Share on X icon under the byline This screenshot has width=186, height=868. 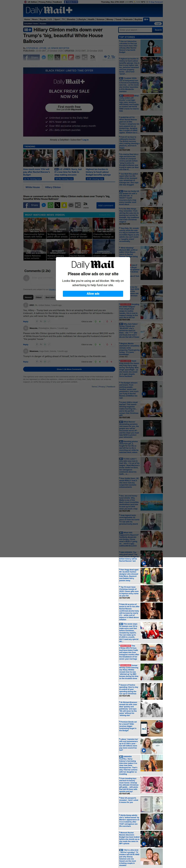[57, 58]
